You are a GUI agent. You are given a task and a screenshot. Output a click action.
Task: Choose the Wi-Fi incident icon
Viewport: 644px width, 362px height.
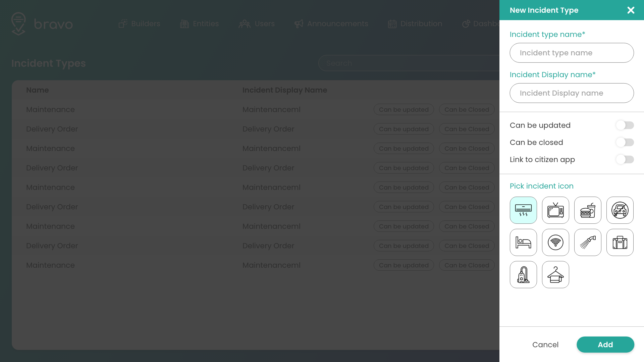555,242
